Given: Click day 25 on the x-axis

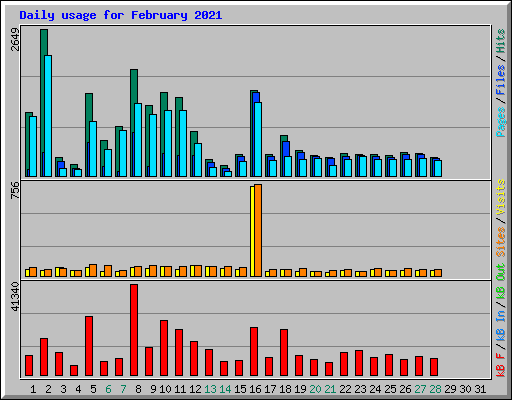Looking at the screenshot, I should pos(390,389).
